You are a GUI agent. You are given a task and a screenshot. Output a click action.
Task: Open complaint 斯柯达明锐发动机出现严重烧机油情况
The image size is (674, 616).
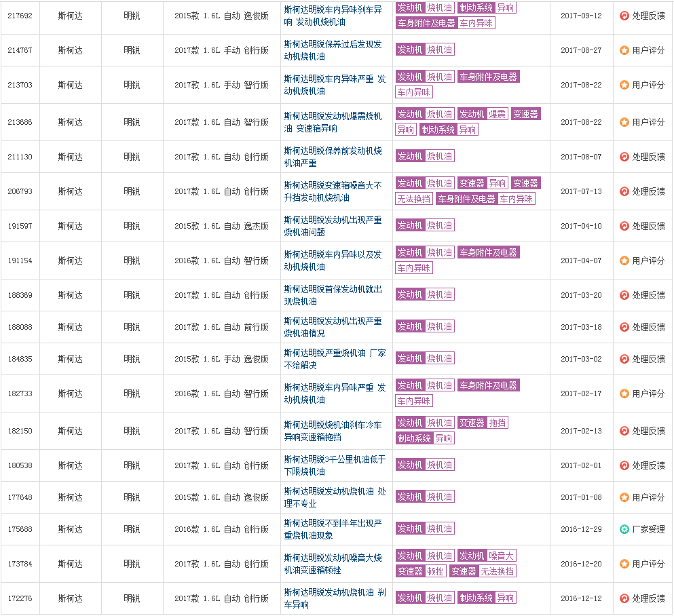point(333,327)
